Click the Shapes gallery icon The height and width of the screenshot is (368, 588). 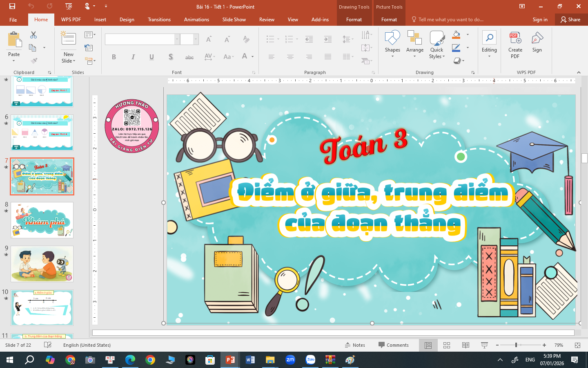[392, 38]
